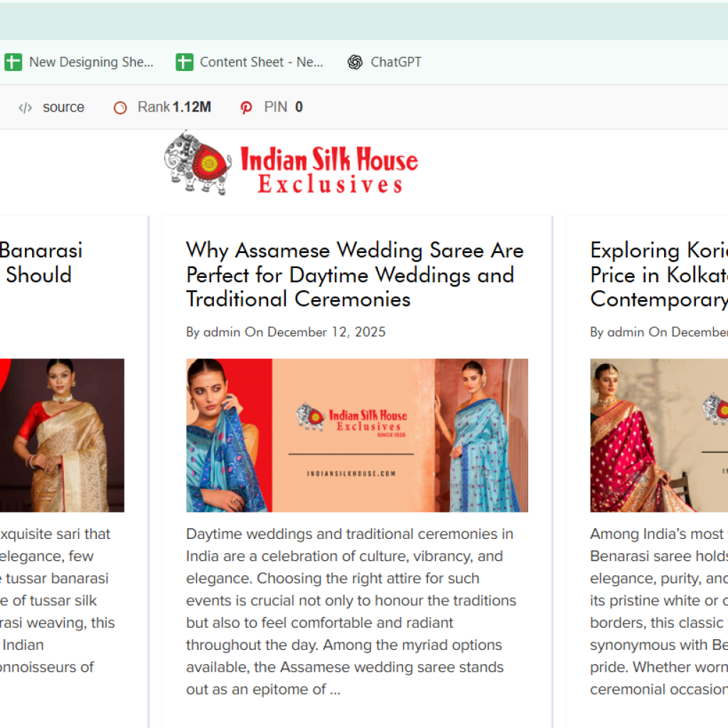Open the Assamese Wedding Saree article title
Image resolution: width=728 pixels, height=728 pixels.
tap(354, 274)
